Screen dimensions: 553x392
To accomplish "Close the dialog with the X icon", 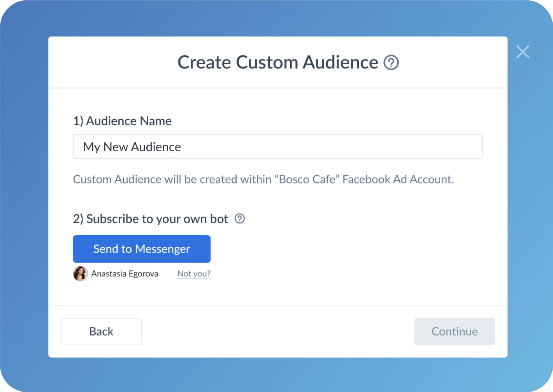I will pyautogui.click(x=523, y=52).
